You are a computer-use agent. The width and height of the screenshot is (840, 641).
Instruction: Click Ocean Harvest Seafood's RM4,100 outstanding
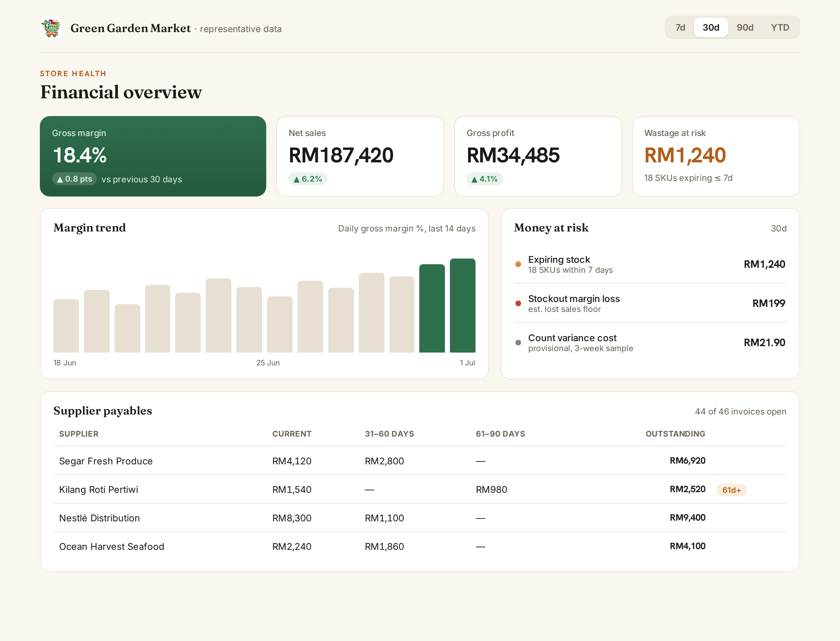tap(687, 546)
